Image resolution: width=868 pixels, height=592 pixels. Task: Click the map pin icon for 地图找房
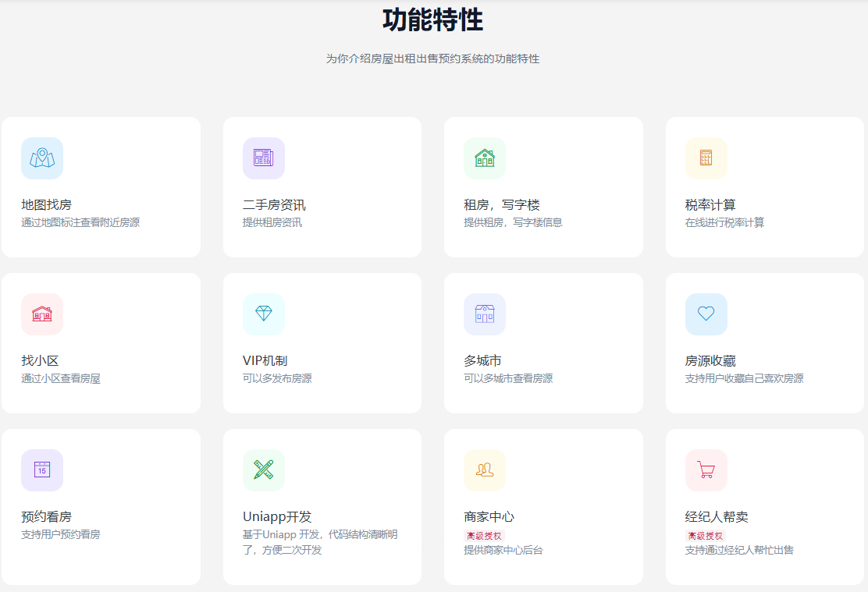[42, 158]
